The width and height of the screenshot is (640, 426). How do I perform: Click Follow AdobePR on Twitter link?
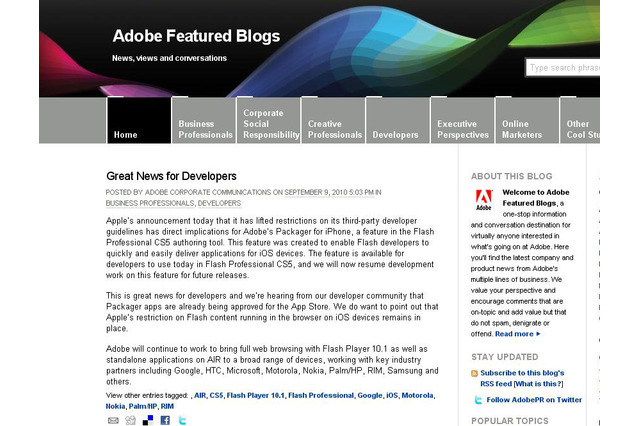point(534,400)
